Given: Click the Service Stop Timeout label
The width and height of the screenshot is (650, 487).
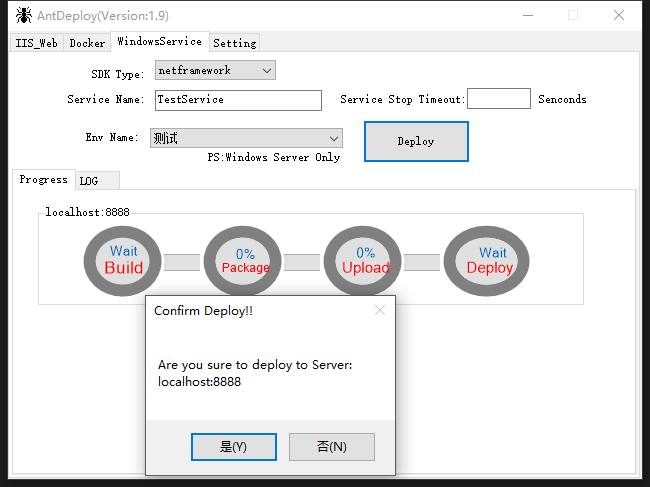Looking at the screenshot, I should click(x=402, y=99).
